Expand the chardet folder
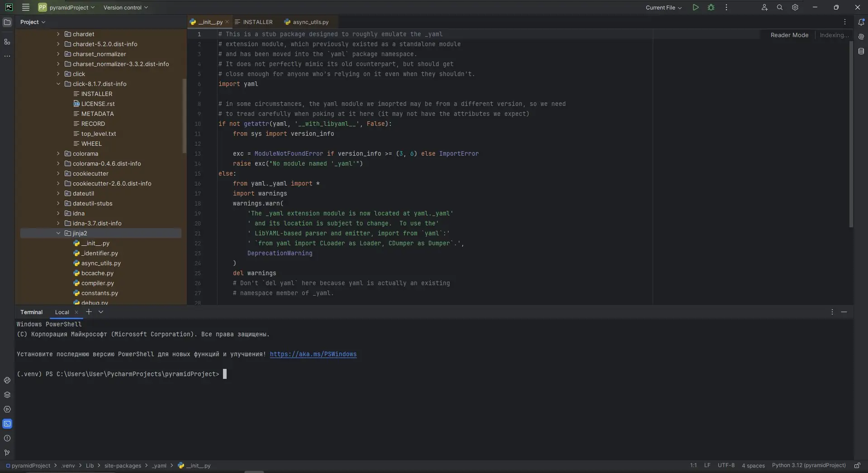 (58, 34)
